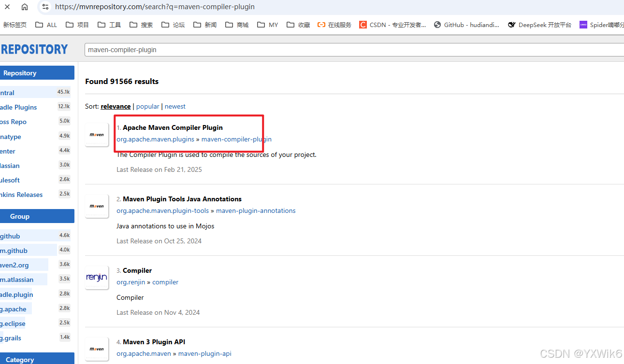Select 'Java annotations to use in Mojos'
624x364 pixels.
[x=165, y=226]
